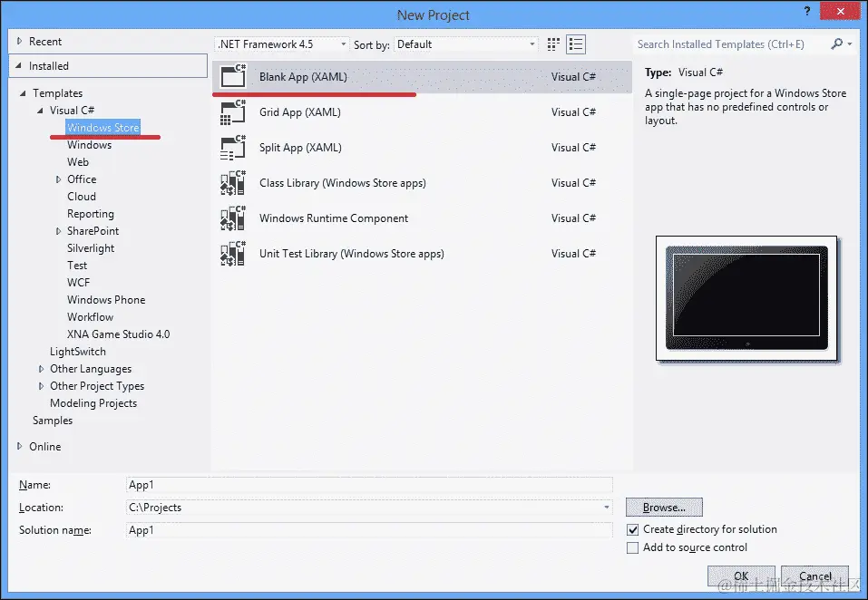This screenshot has width=868, height=600.
Task: Select the Cloud category
Action: coord(82,197)
